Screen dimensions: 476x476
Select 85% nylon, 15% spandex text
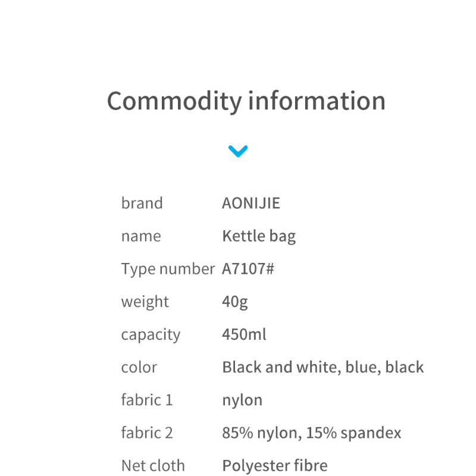coord(312,433)
